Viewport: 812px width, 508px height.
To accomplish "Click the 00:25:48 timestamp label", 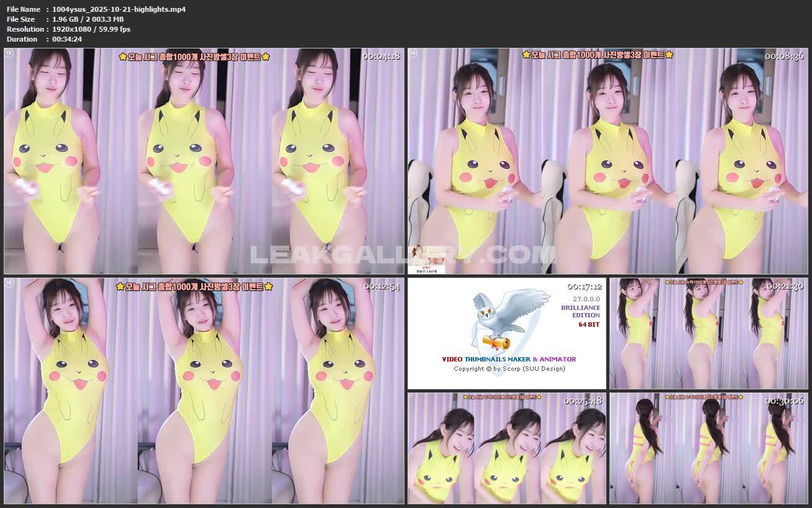I will pyautogui.click(x=583, y=401).
